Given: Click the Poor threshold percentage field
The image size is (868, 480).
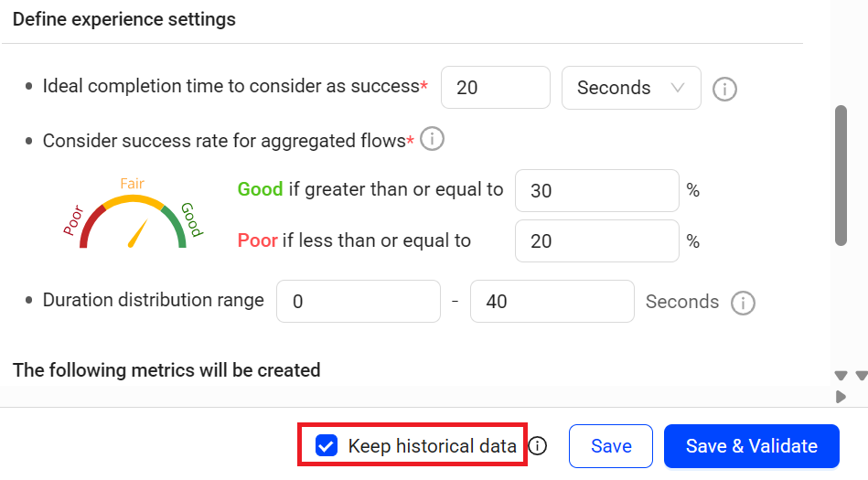Looking at the screenshot, I should point(596,240).
